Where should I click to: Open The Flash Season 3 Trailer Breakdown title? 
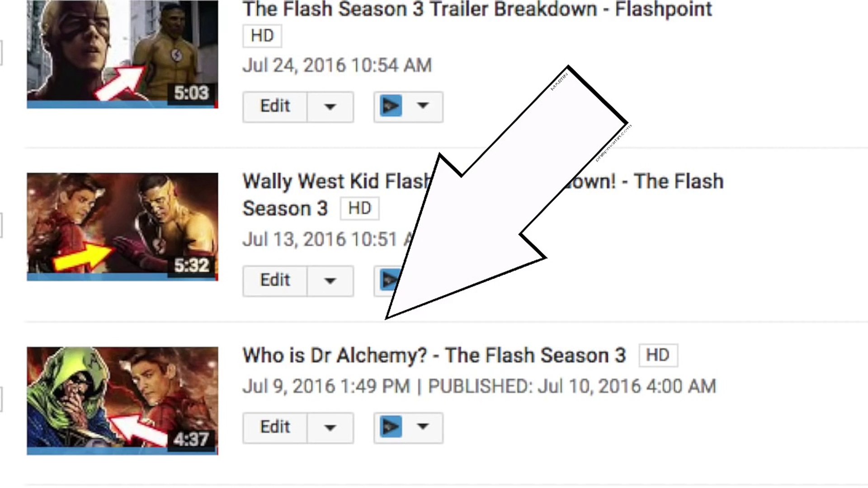coord(477,9)
